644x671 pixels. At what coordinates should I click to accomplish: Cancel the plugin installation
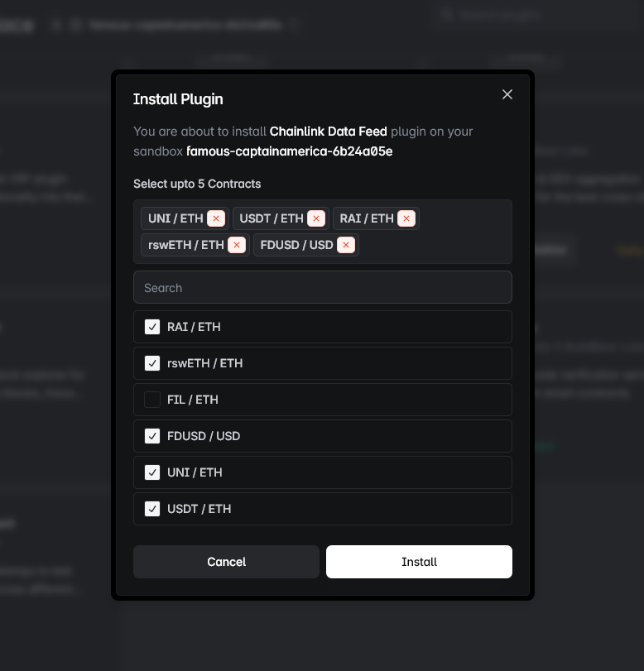[x=226, y=562]
